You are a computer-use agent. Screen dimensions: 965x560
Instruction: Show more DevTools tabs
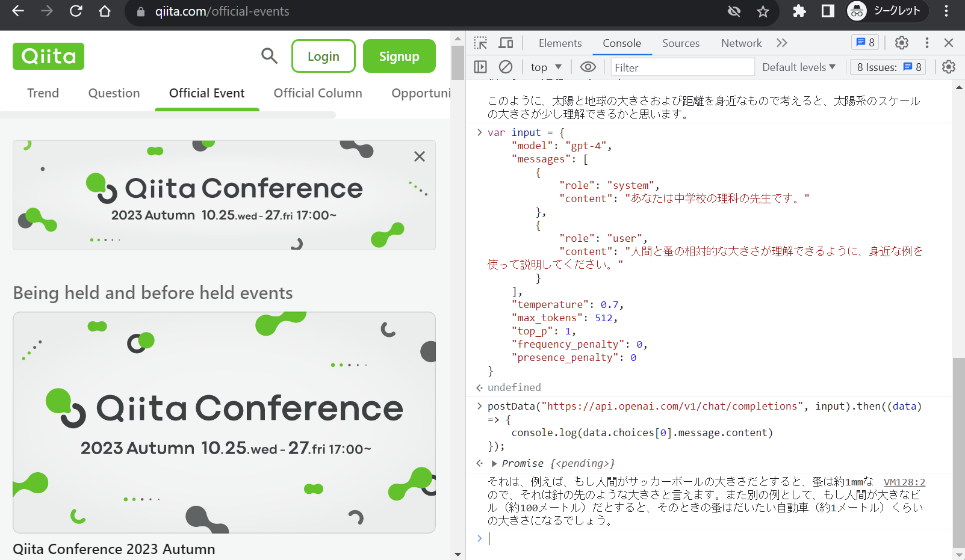[781, 43]
